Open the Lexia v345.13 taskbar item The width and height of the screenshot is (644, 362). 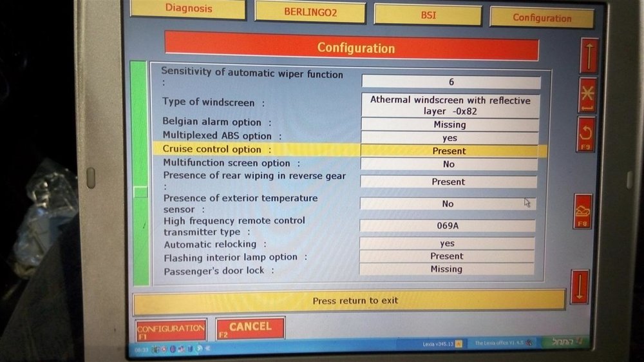point(442,343)
